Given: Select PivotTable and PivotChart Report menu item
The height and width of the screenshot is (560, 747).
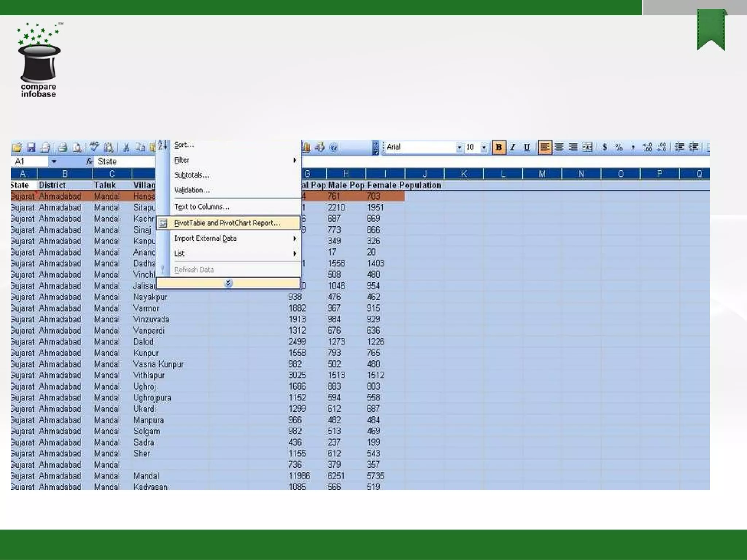Looking at the screenshot, I should (227, 223).
